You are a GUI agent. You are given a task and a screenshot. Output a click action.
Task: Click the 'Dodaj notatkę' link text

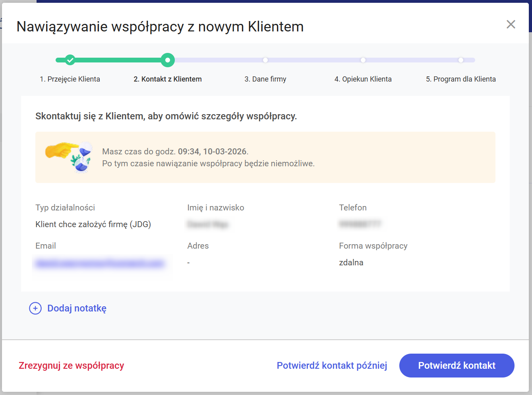[77, 308]
